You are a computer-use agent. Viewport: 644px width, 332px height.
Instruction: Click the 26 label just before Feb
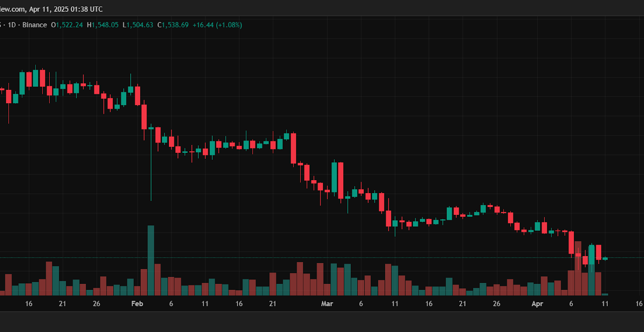(96, 304)
